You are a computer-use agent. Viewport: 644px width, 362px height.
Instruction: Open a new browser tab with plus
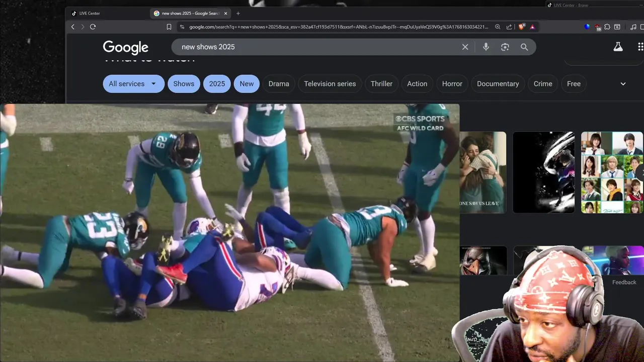(x=238, y=14)
